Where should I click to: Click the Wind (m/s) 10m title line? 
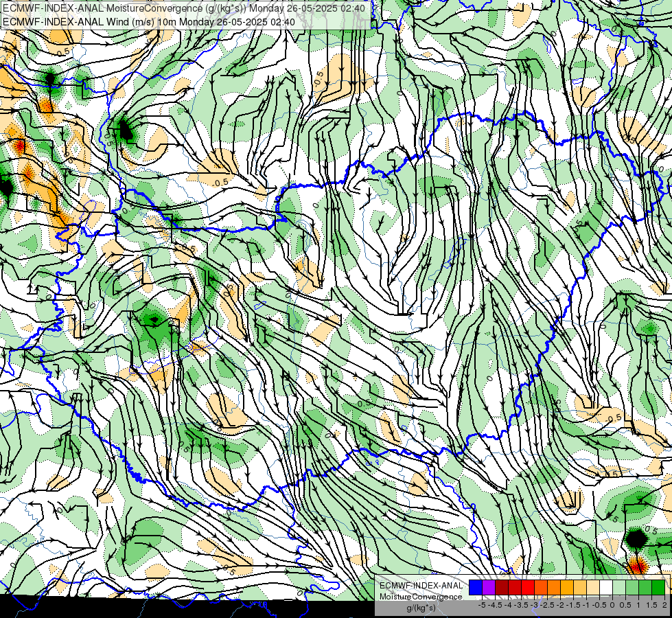149,22
